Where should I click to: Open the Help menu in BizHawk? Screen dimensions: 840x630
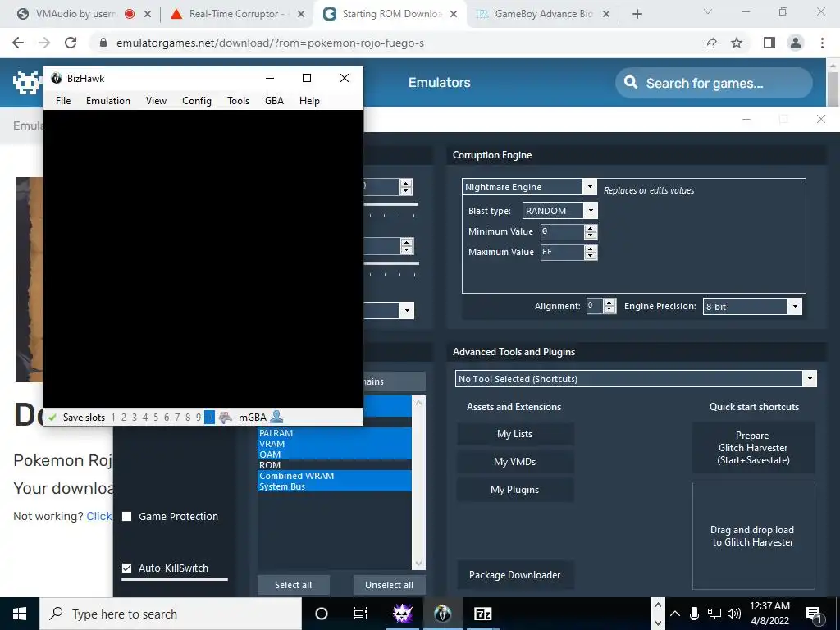(309, 101)
